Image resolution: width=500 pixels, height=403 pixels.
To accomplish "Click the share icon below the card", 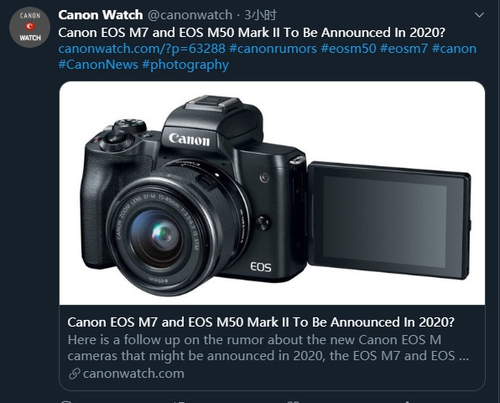I will pos(406,401).
